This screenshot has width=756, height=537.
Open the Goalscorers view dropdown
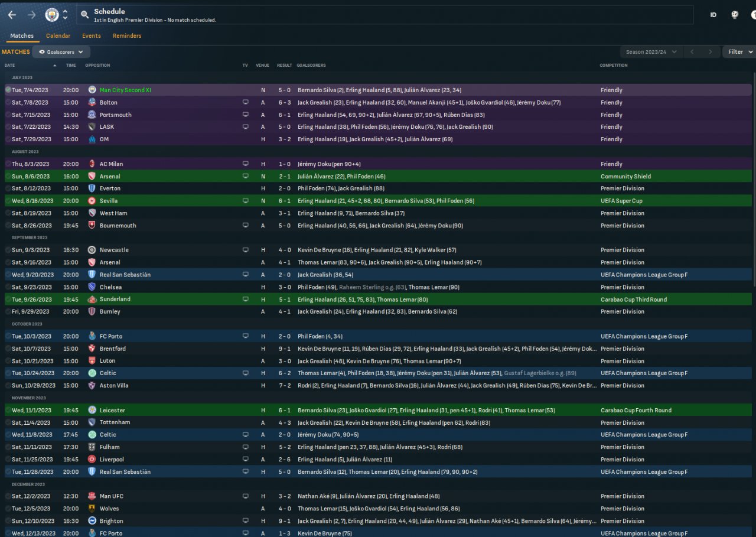61,52
